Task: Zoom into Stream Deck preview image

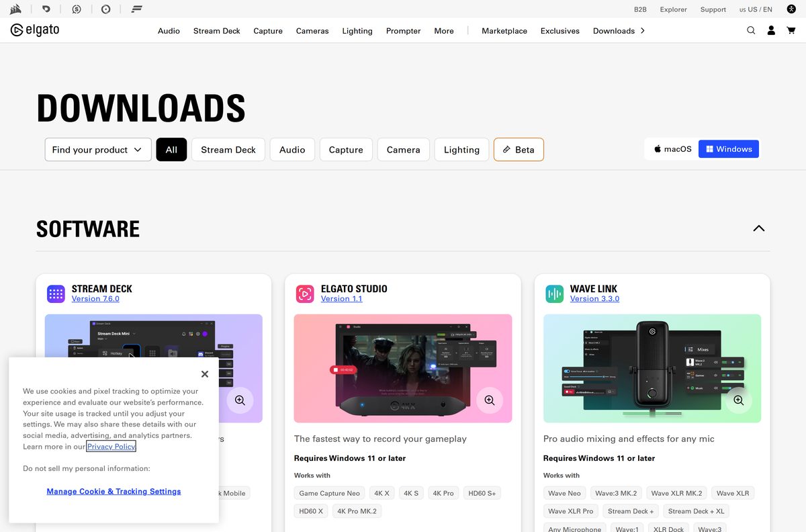Action: pos(240,400)
